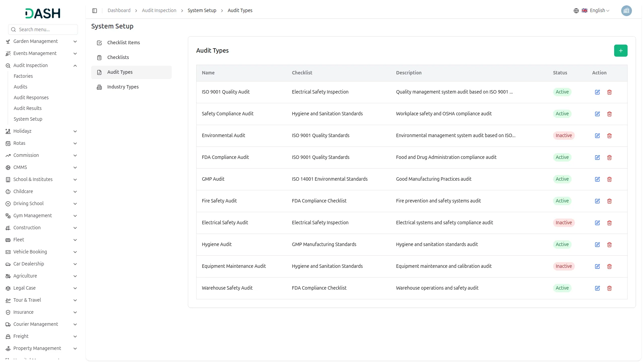This screenshot has height=362, width=644.
Task: Go to Audit Responses in sidebar
Action: (31, 98)
